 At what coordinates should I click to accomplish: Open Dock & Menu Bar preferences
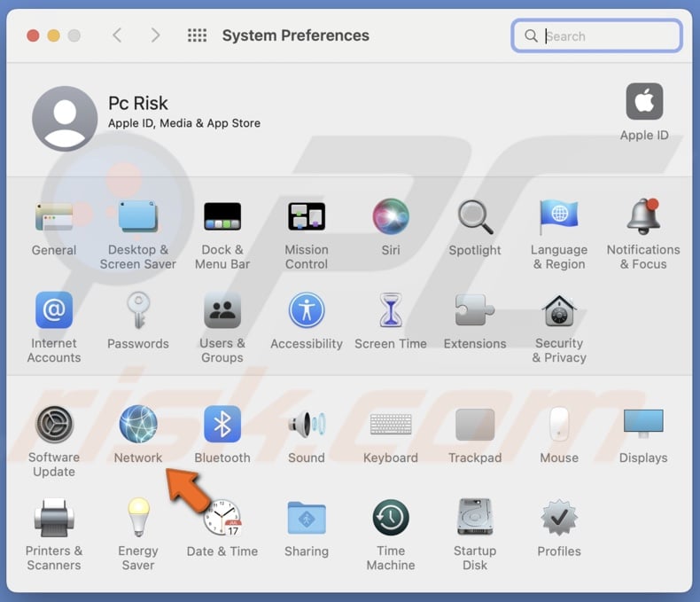(x=222, y=217)
